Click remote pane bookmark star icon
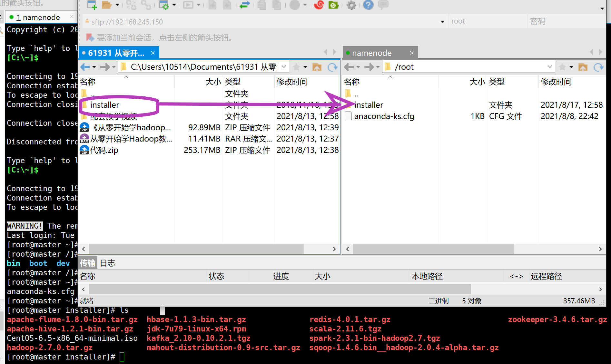Viewport: 611px width, 364px height. coord(562,67)
